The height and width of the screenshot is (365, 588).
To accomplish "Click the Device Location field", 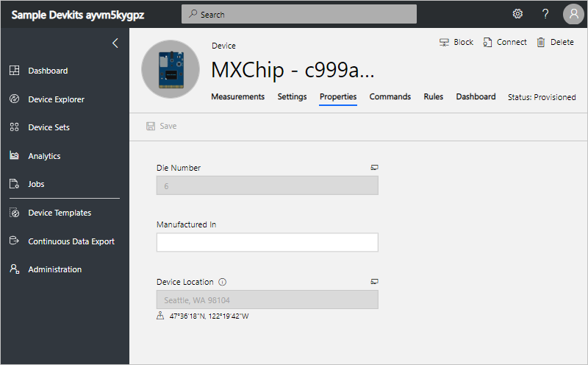I will (268, 300).
